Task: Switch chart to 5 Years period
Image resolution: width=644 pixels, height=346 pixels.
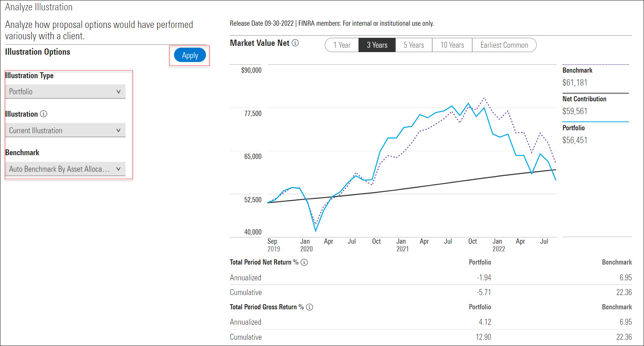Action: [x=414, y=45]
